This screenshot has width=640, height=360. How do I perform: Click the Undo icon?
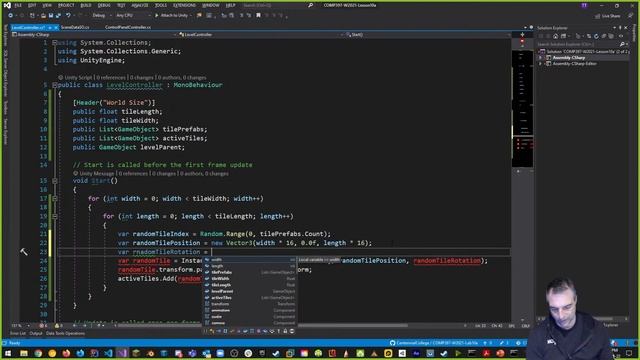coord(68,16)
